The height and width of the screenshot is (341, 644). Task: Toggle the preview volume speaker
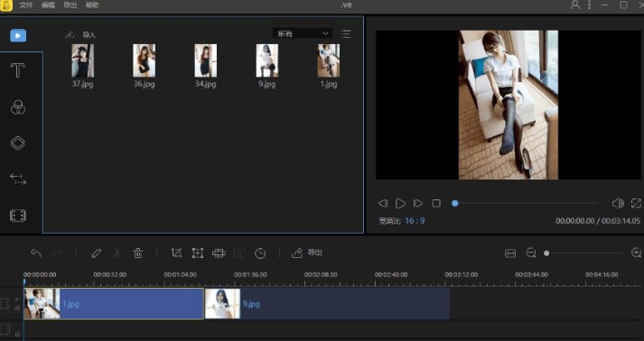click(618, 203)
